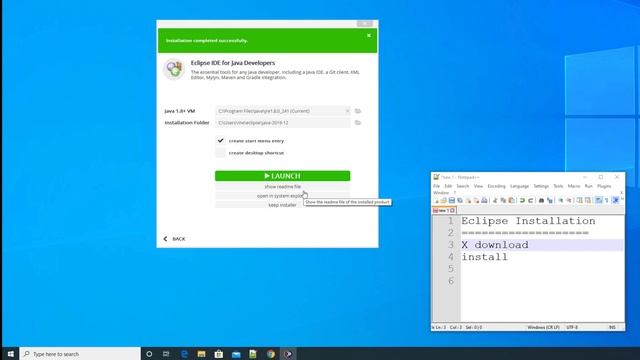The image size is (640, 360).
Task: Click the UTF-8 encoding status bar entry
Action: pyautogui.click(x=572, y=327)
